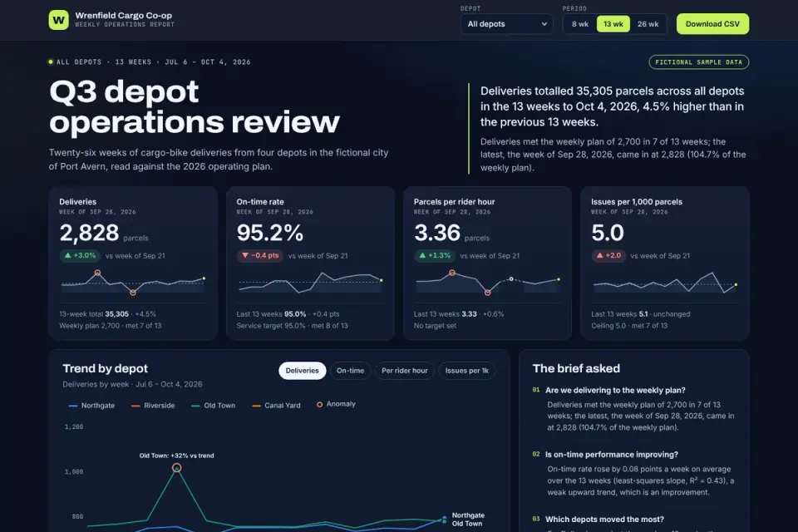Click the Parcels per rider hour sparkline

click(487, 283)
